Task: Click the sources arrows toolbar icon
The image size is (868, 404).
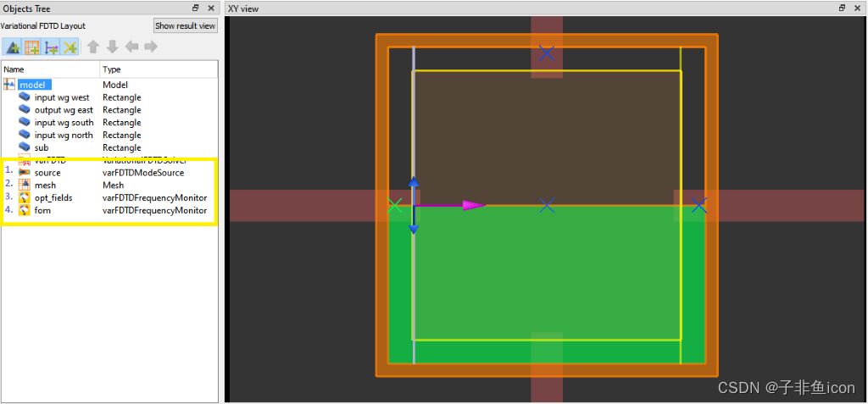Action: pos(51,47)
